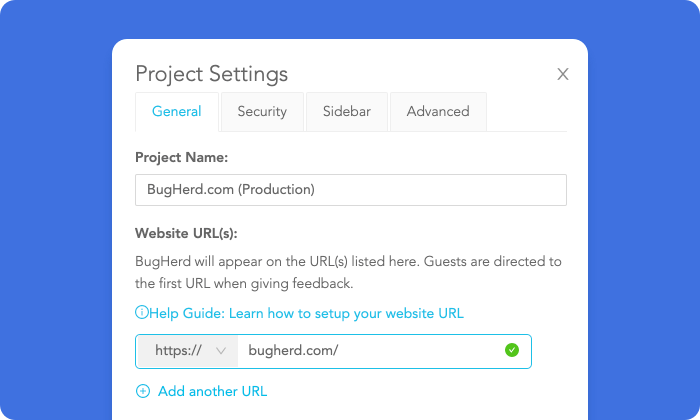Click empty tab strip right of Advanced
This screenshot has height=420, width=700.
(x=527, y=112)
